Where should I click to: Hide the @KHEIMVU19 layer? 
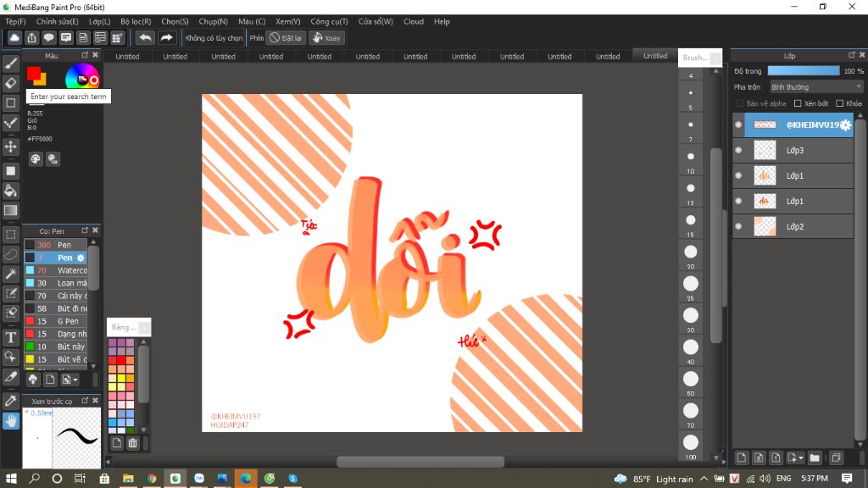point(738,125)
